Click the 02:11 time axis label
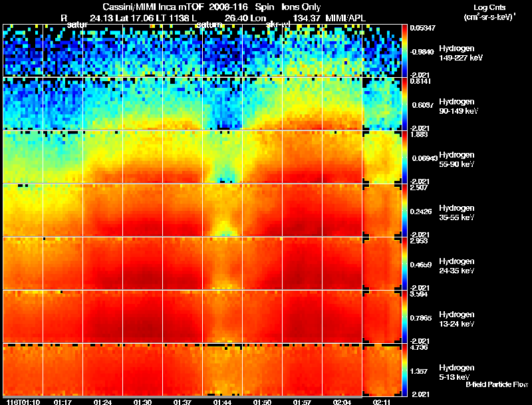This screenshot has width=532, height=405. tap(382, 402)
